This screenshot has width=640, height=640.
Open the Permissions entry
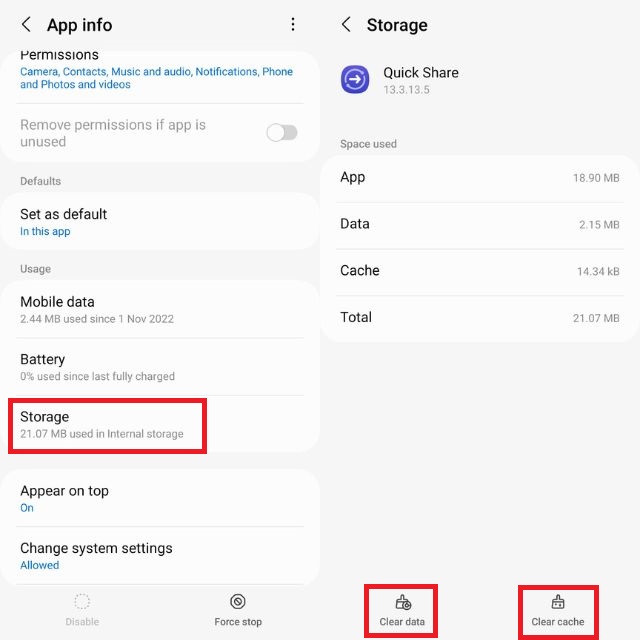pyautogui.click(x=156, y=70)
